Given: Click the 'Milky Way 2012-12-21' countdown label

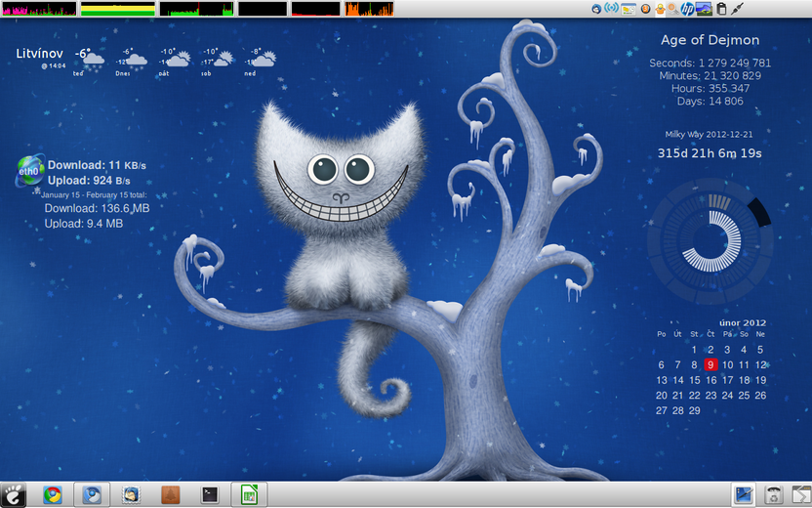Looking at the screenshot, I should click(x=709, y=134).
